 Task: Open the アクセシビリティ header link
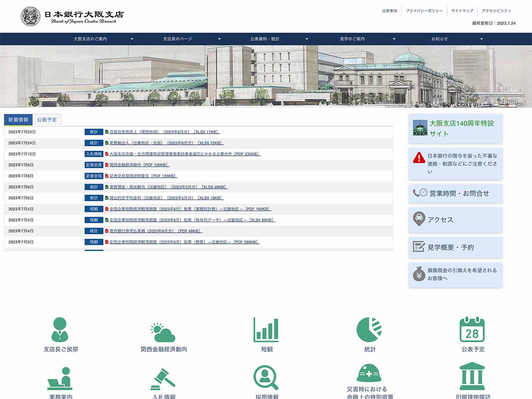[x=497, y=11]
